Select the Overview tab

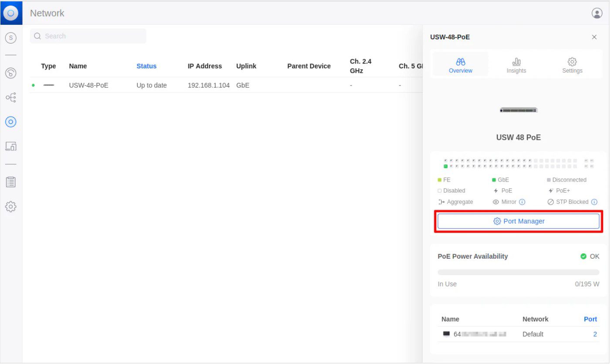coord(460,66)
